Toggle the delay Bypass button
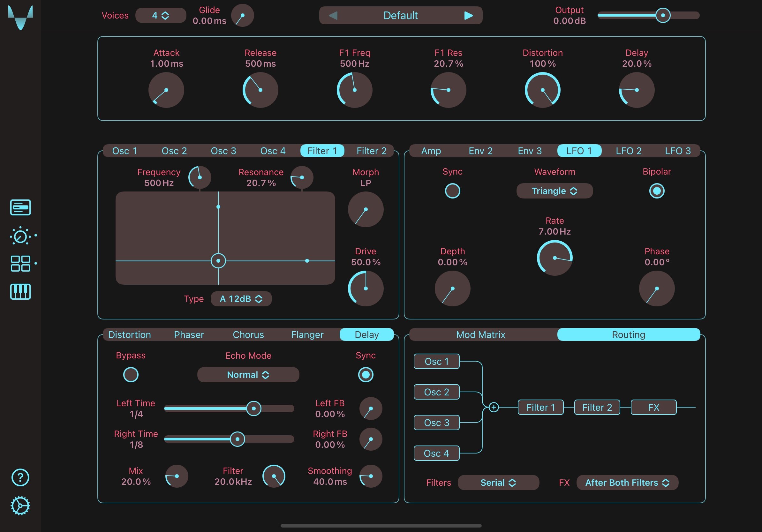 [131, 375]
